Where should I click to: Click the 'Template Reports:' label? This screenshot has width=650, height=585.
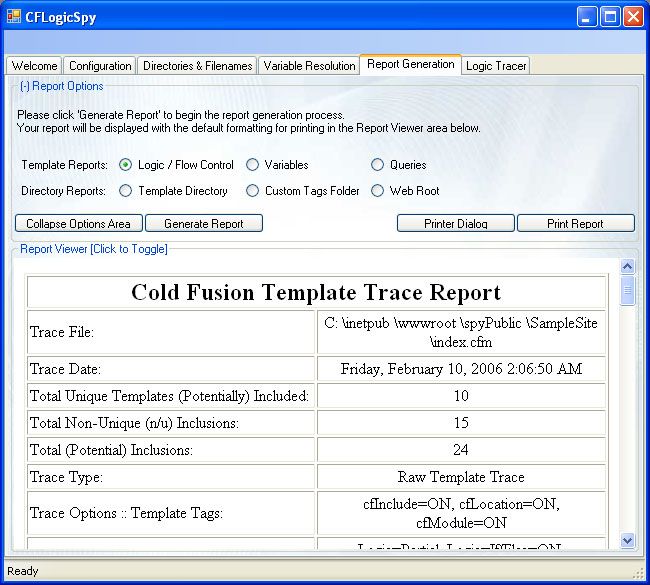64,165
